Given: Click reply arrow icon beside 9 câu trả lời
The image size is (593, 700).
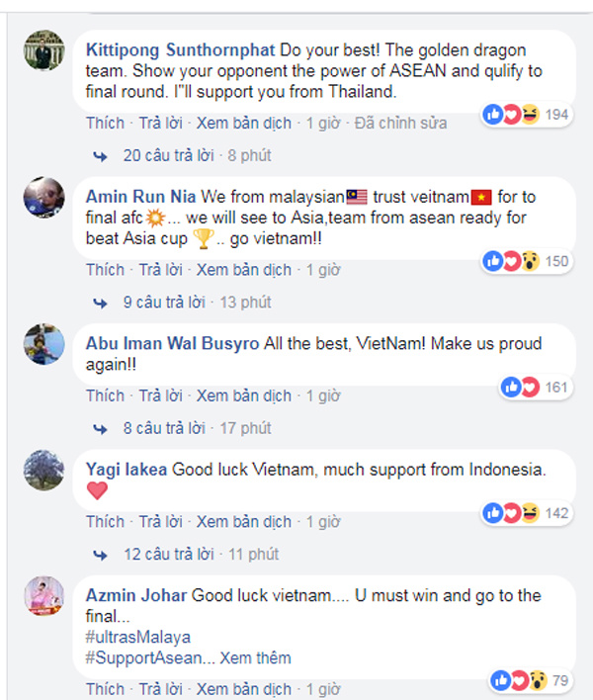Looking at the screenshot, I should point(100,304).
